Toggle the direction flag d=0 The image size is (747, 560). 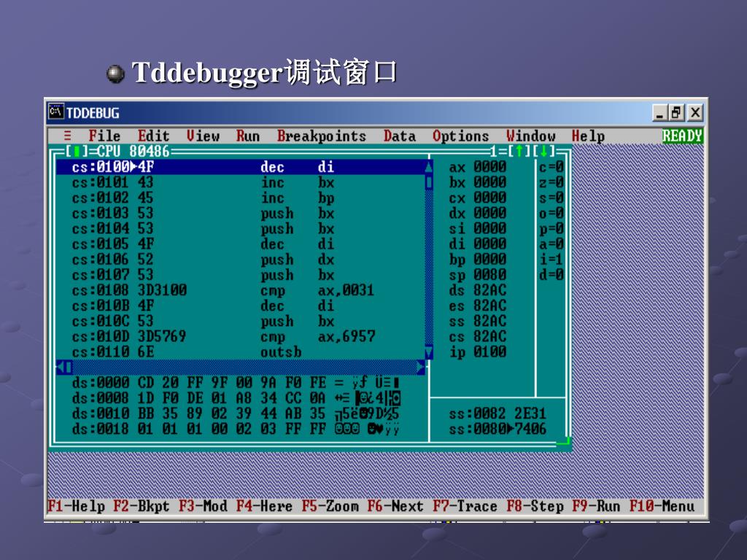click(x=551, y=275)
